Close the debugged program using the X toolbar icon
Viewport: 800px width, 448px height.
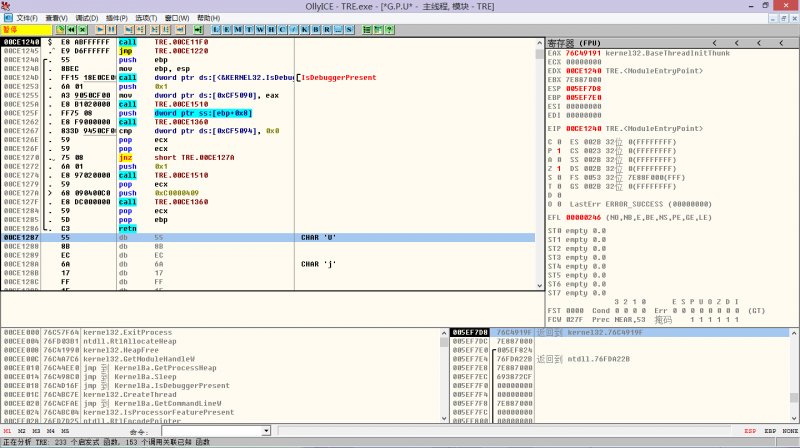(83, 30)
